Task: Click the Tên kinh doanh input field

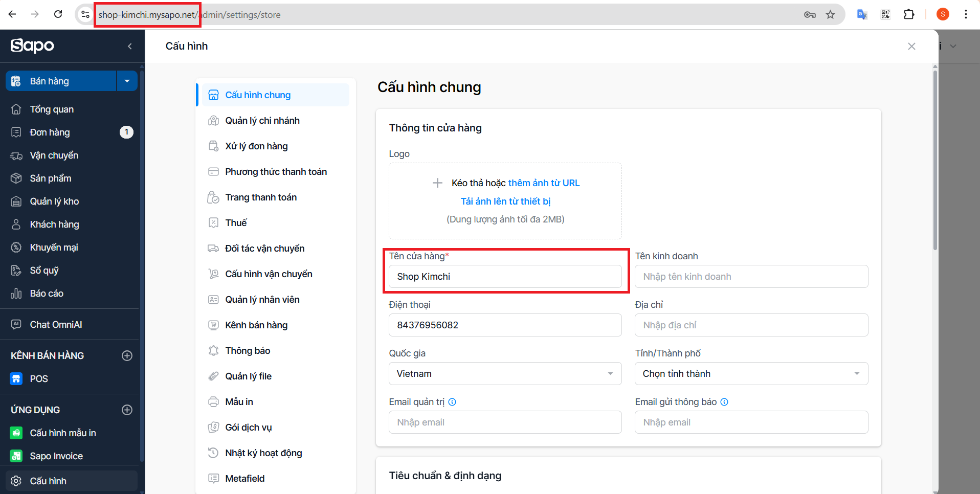Action: 751,277
